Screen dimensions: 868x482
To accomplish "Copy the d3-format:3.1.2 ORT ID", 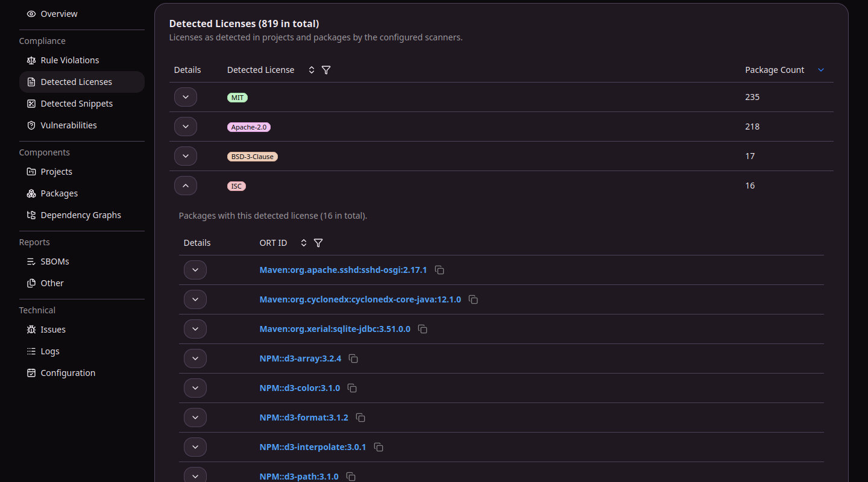I will point(360,418).
